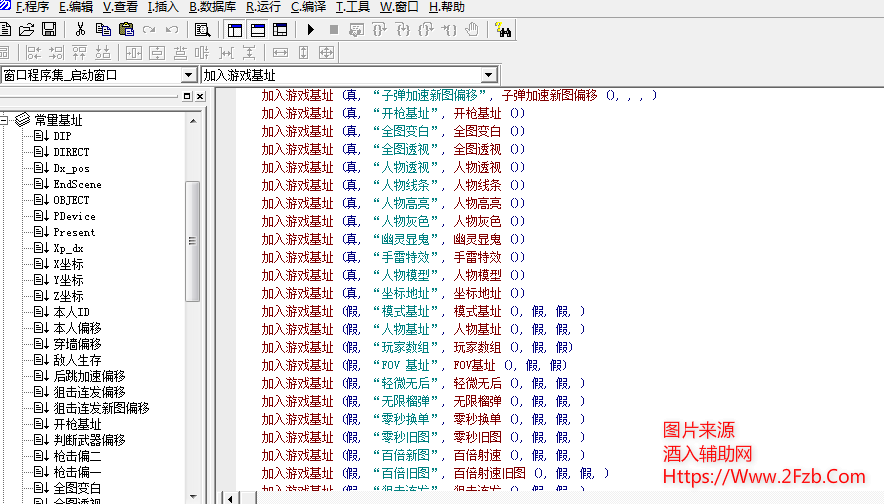Click the Copy icon in toolbar
The width and height of the screenshot is (884, 504).
(x=103, y=29)
